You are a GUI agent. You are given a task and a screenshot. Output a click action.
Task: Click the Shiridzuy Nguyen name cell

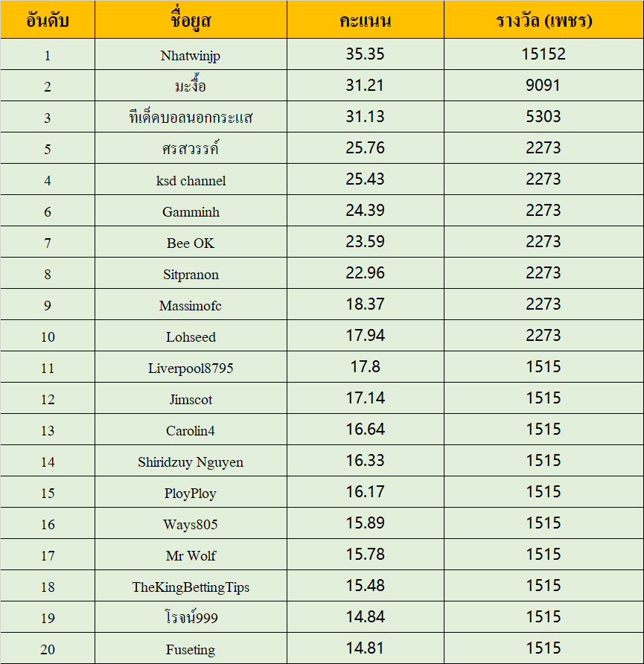pyautogui.click(x=191, y=461)
